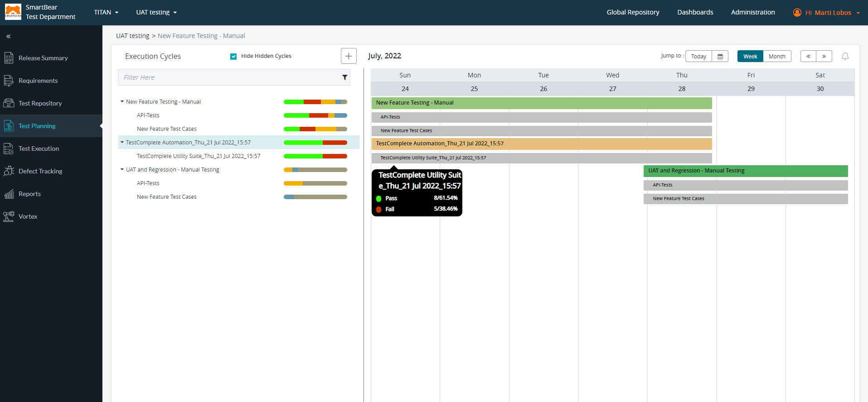Open Defect Tracking page
Viewport: 868px width, 402px height.
(40, 171)
